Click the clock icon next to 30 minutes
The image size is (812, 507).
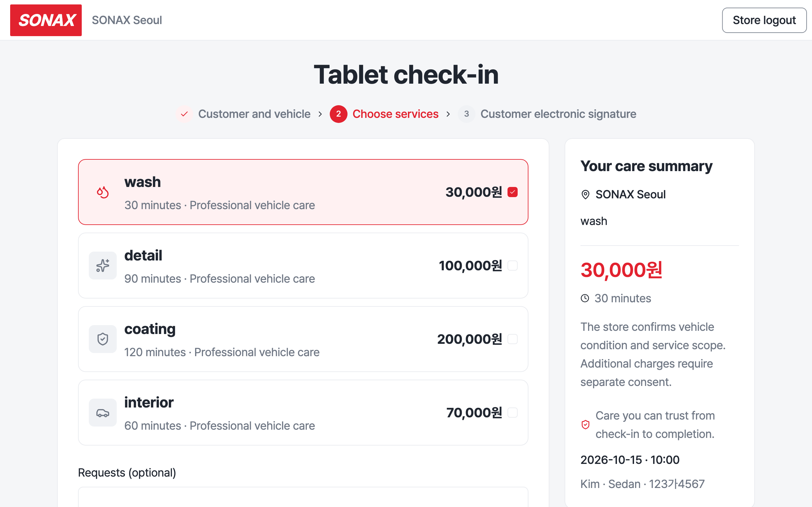point(585,298)
